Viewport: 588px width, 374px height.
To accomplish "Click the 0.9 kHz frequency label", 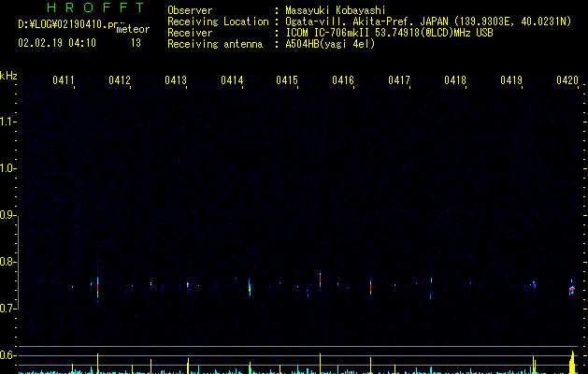I will (x=7, y=215).
